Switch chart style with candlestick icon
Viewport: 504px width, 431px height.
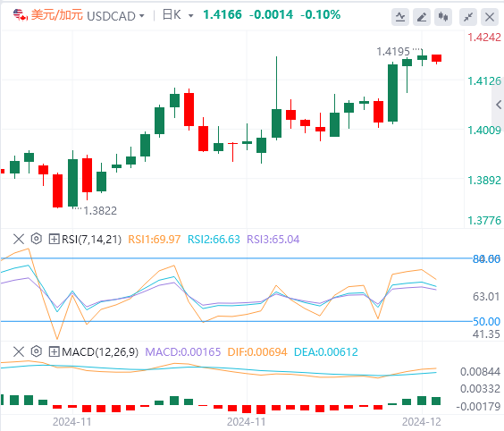point(443,17)
